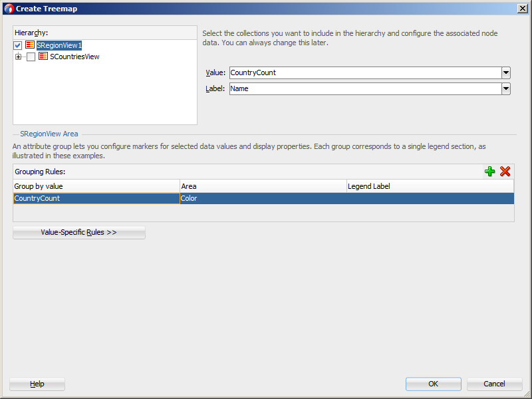532x399 pixels.
Task: Open the Label dropdown arrow
Action: 506,88
